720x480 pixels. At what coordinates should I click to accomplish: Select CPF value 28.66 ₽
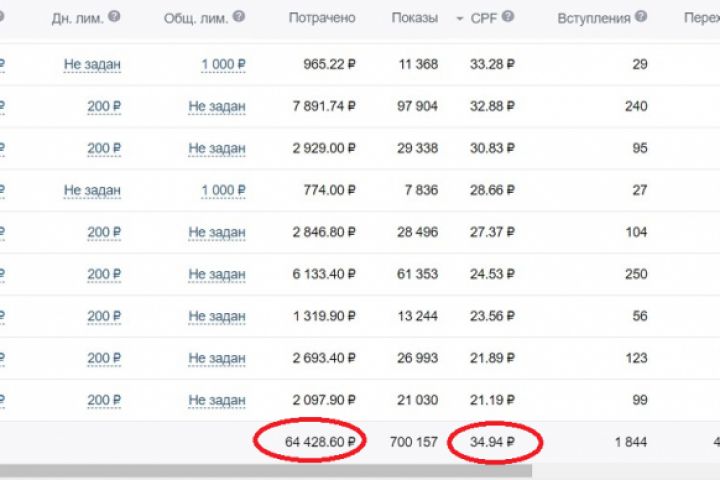point(492,190)
